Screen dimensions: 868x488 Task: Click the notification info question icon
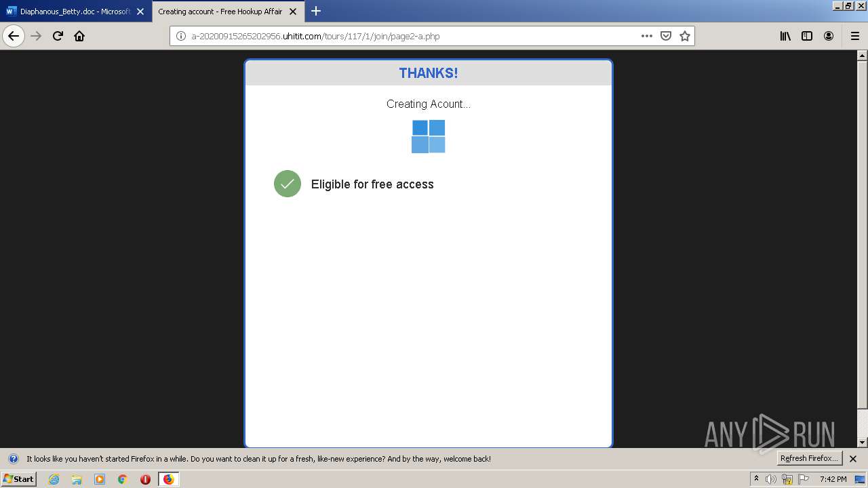pos(13,459)
